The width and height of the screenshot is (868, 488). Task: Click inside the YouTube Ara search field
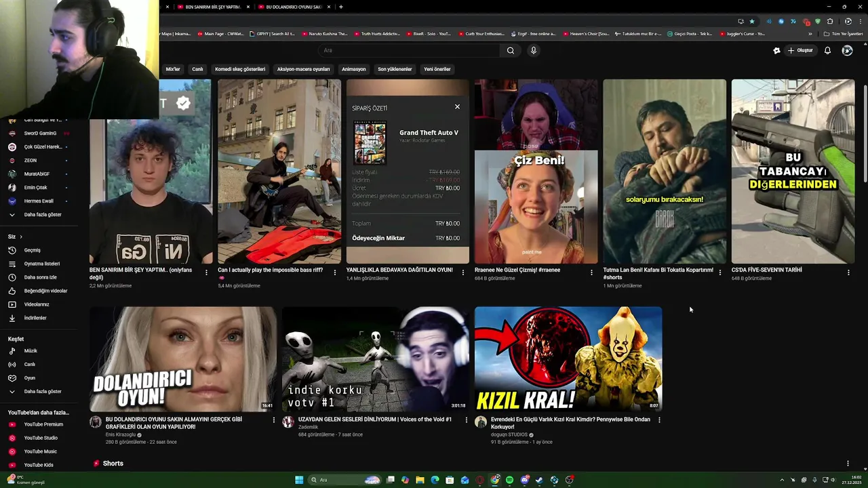click(410, 50)
